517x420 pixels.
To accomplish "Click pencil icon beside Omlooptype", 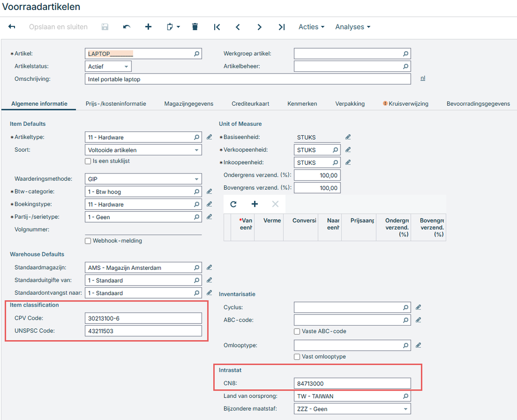I will coord(419,345).
